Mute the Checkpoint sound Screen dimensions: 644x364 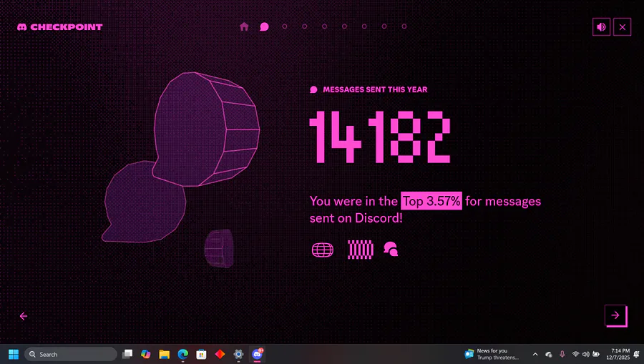(601, 27)
